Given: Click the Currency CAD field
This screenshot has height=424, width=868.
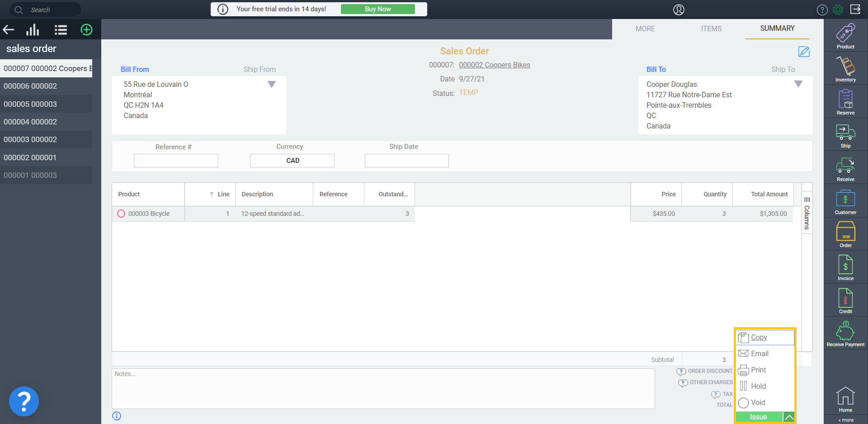Looking at the screenshot, I should 292,161.
